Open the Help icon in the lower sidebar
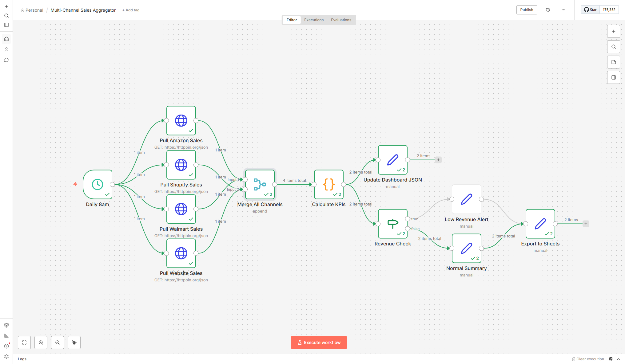This screenshot has width=625, height=364. pyautogui.click(x=6, y=346)
